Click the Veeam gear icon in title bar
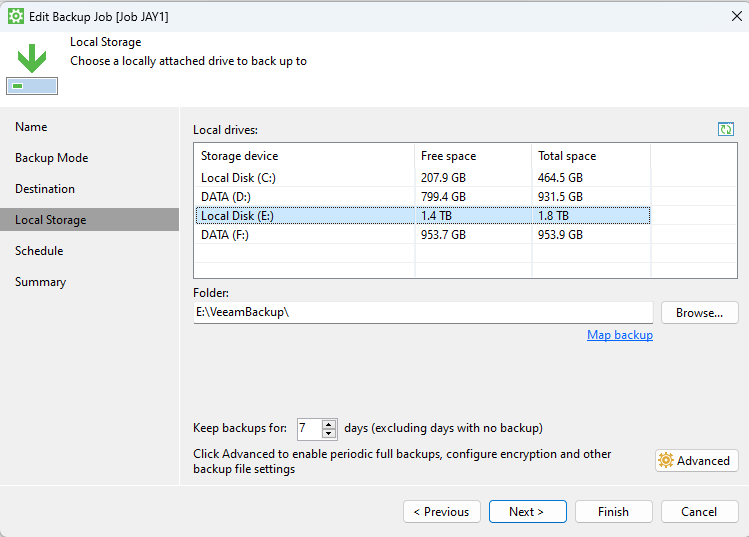749x537 pixels. (16, 16)
